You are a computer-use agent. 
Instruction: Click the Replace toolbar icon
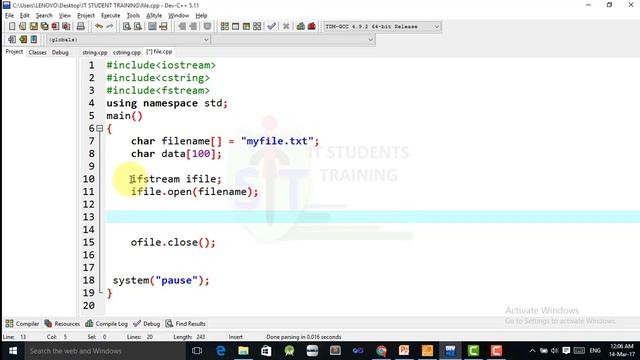coord(138,27)
